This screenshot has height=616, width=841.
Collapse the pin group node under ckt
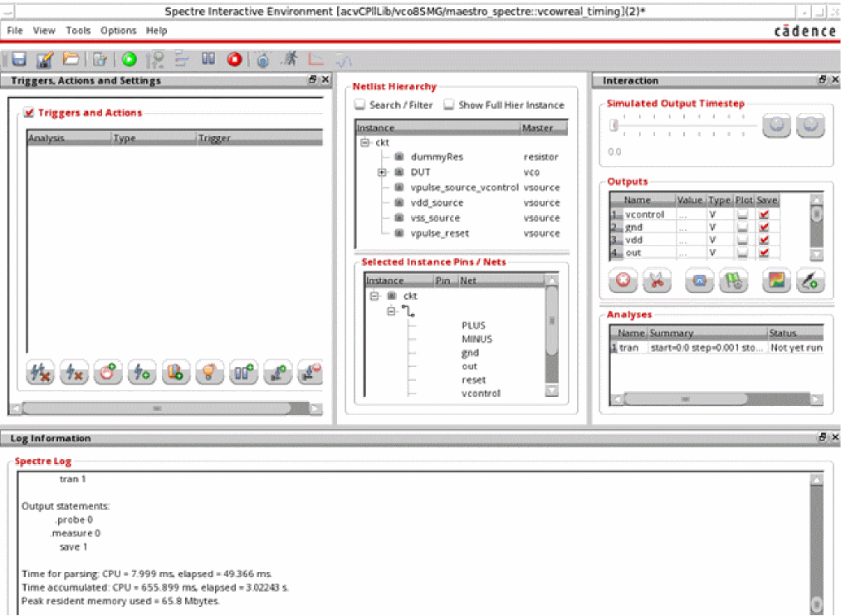click(391, 311)
